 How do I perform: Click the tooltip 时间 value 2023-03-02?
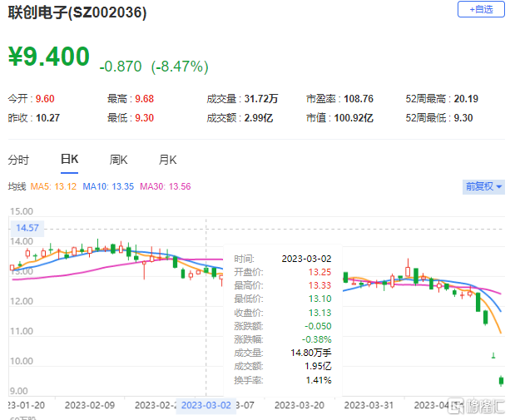306,259
